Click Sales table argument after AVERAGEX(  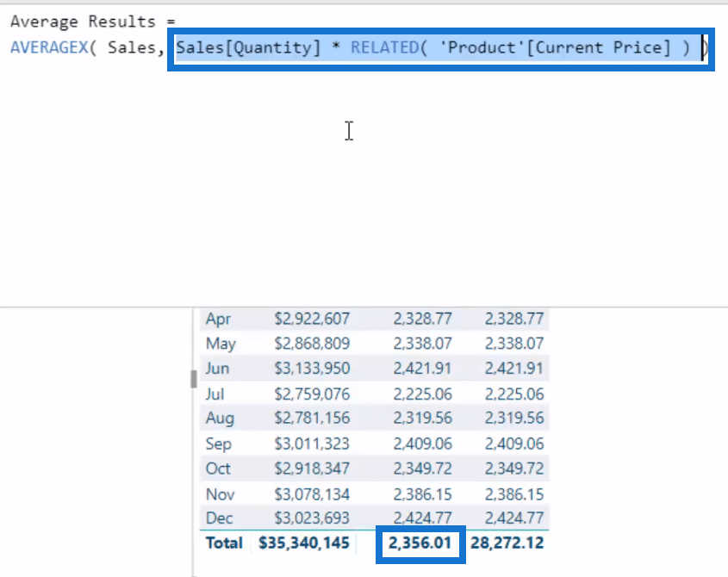point(132,47)
